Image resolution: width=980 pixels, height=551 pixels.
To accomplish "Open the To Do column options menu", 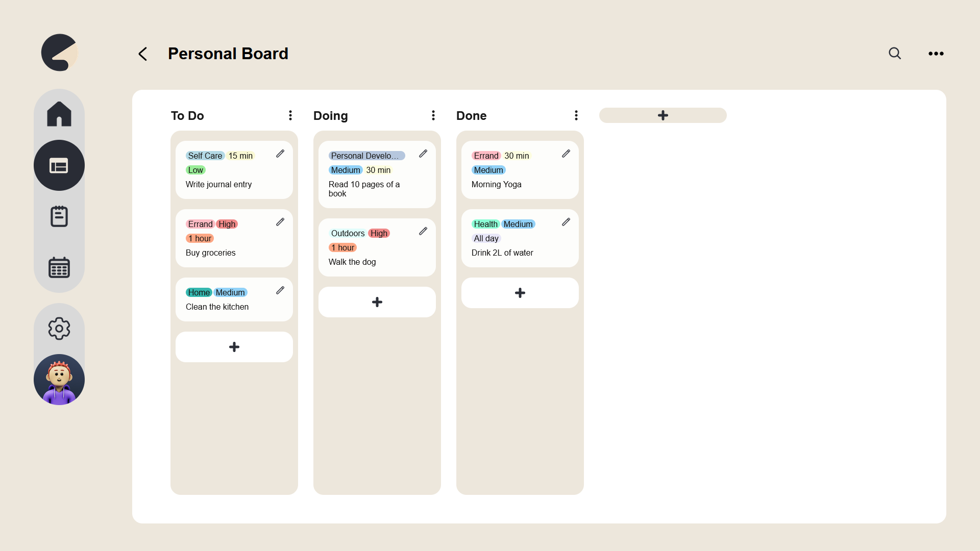I will point(290,115).
